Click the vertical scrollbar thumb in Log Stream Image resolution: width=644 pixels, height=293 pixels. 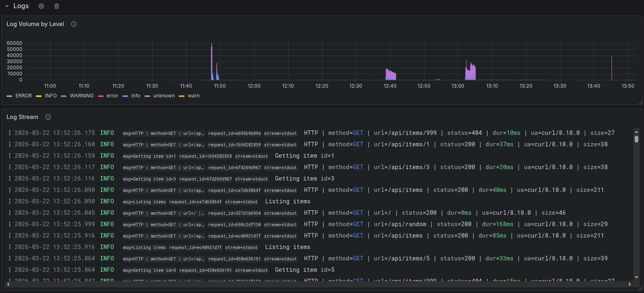click(x=636, y=139)
